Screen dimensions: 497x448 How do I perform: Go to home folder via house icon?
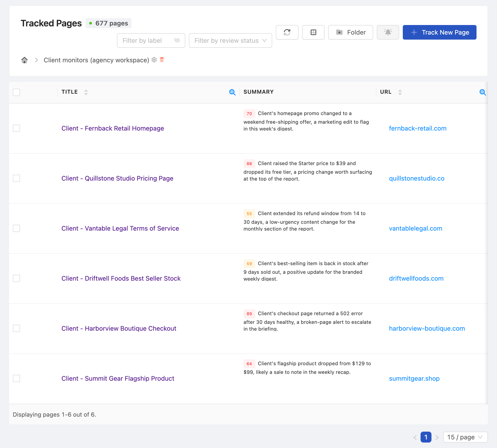[x=24, y=60]
